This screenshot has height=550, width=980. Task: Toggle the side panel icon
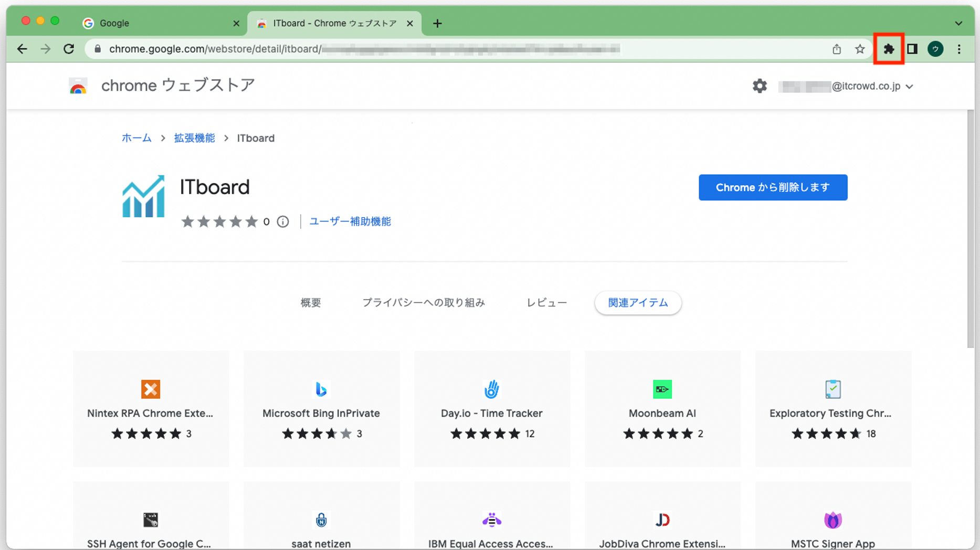click(912, 49)
